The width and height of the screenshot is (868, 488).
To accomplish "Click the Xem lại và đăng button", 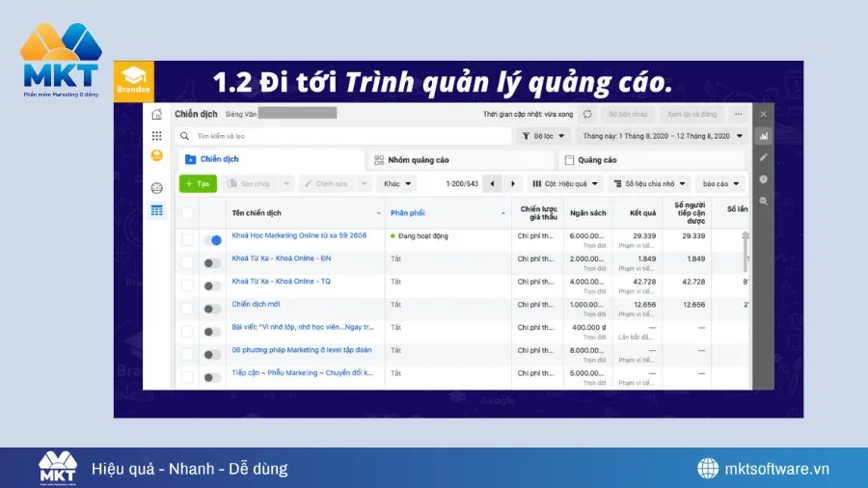I will [692, 114].
